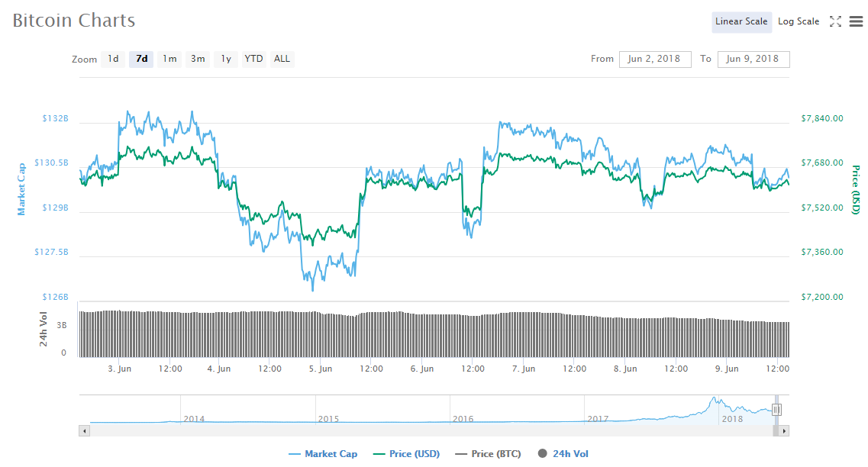The height and width of the screenshot is (467, 868).
Task: Click the 4. Jun axis label
Action: pyautogui.click(x=218, y=369)
